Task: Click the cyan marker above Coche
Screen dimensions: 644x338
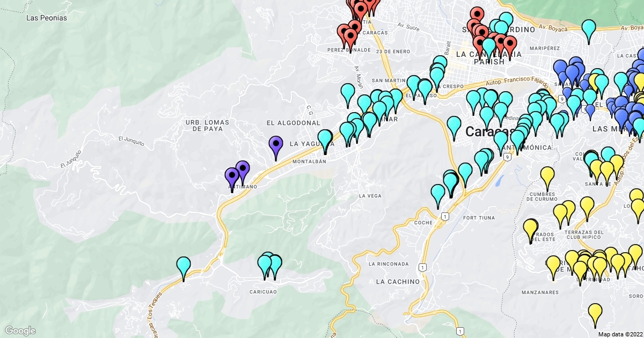Action: [438, 196]
